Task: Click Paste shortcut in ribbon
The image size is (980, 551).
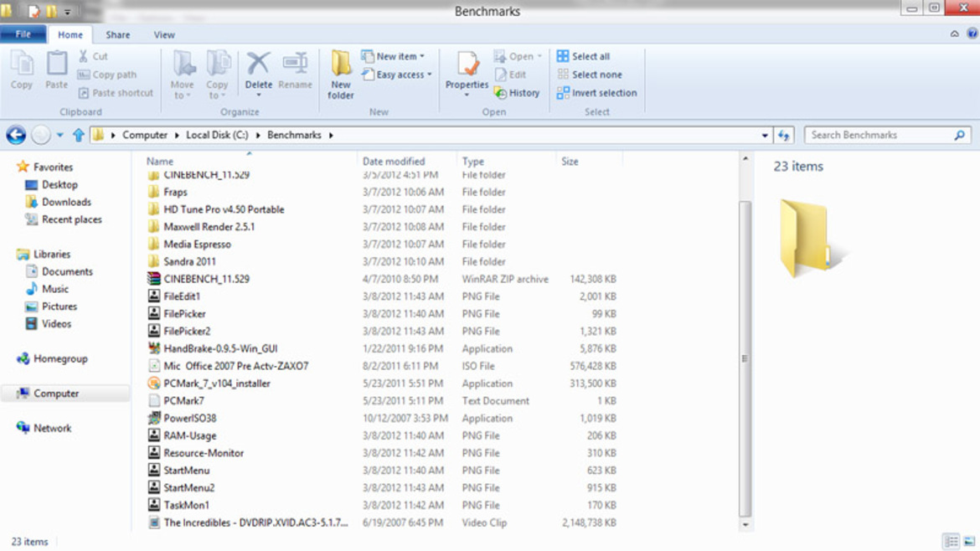Action: [116, 92]
